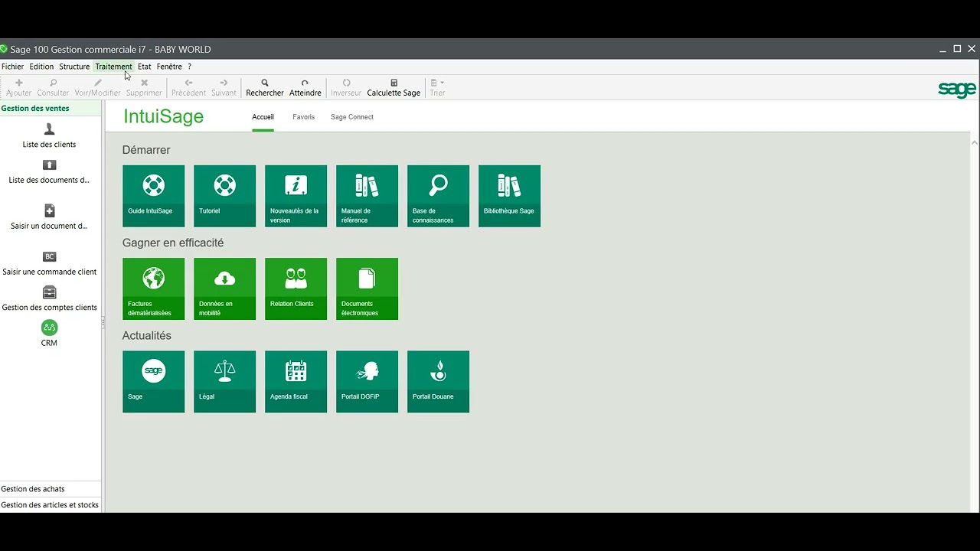Open Liste des clients in sidebar

(x=49, y=135)
